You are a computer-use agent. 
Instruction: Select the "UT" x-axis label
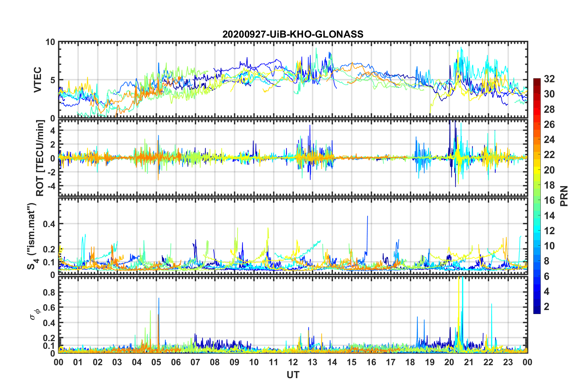(293, 375)
